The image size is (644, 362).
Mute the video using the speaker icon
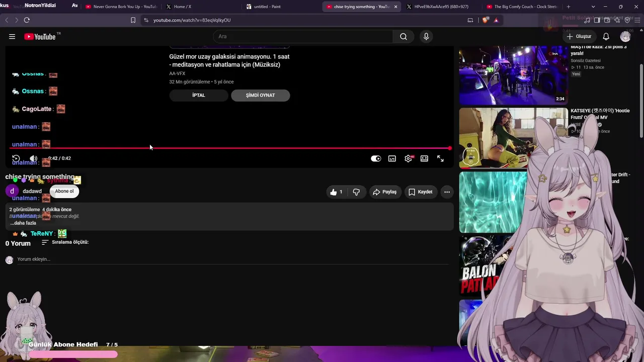pyautogui.click(x=33, y=158)
